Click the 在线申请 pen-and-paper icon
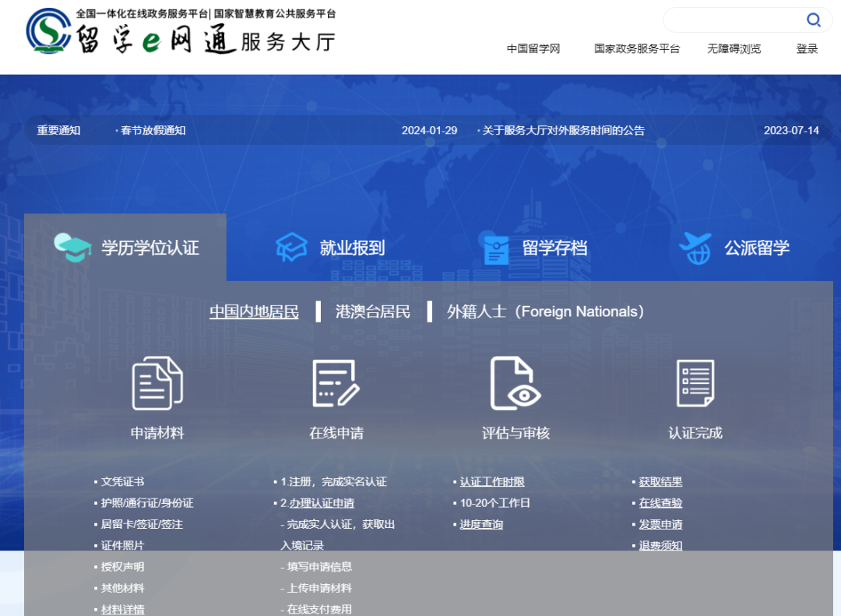The height and width of the screenshot is (616, 841). pyautogui.click(x=336, y=382)
